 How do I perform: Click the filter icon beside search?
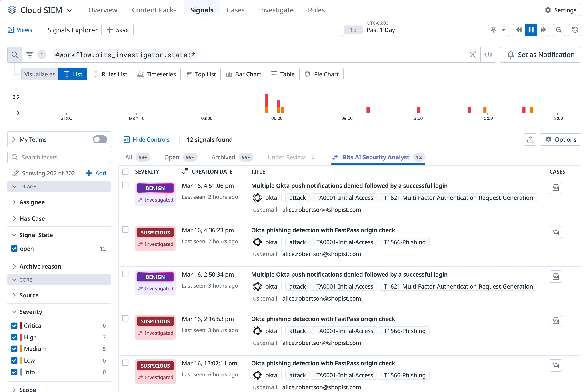click(30, 55)
